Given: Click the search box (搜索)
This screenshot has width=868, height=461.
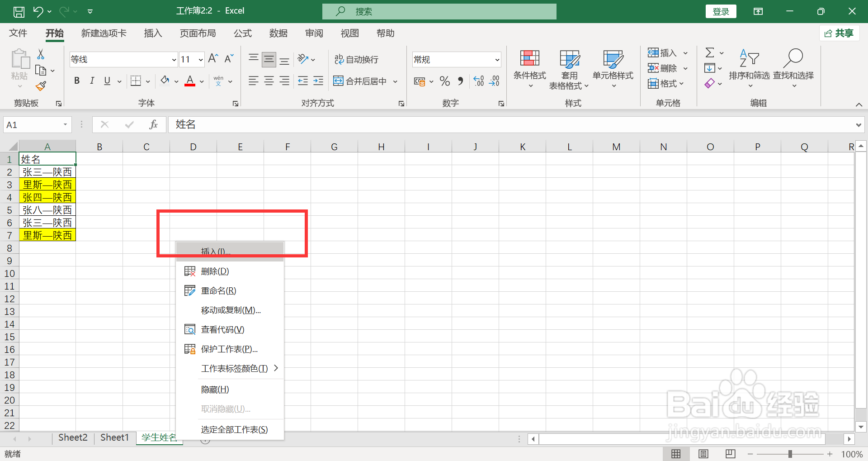Looking at the screenshot, I should pyautogui.click(x=439, y=11).
